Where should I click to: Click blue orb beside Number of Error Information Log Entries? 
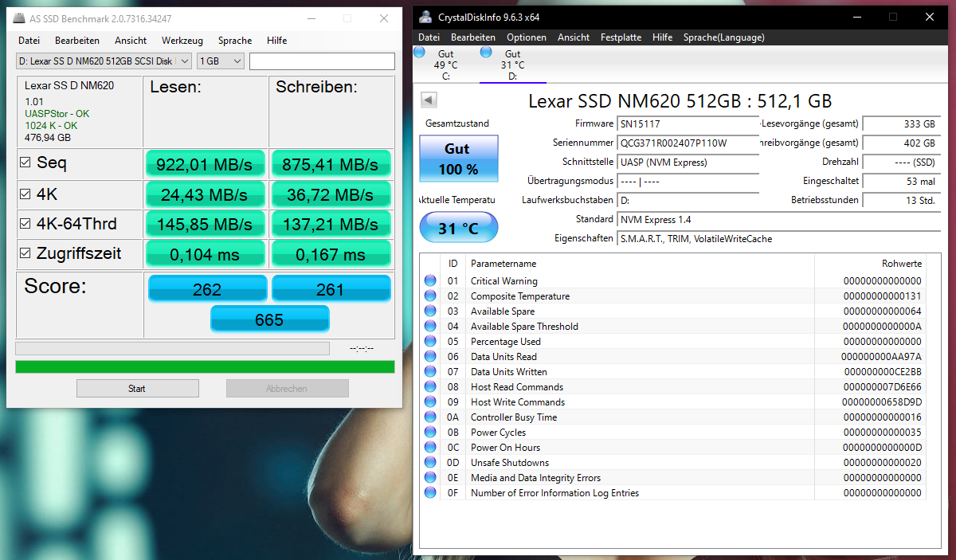(x=430, y=492)
